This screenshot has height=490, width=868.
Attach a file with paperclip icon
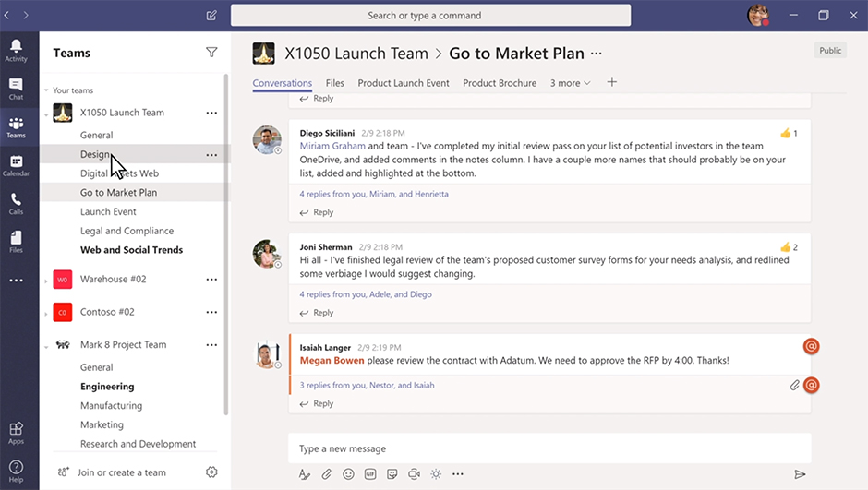point(326,474)
